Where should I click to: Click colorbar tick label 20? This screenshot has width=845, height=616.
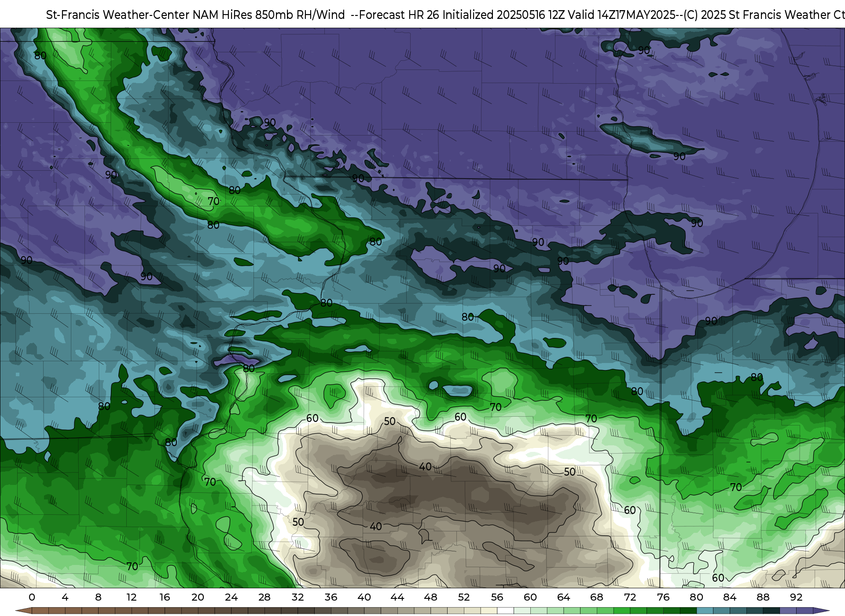click(x=198, y=597)
